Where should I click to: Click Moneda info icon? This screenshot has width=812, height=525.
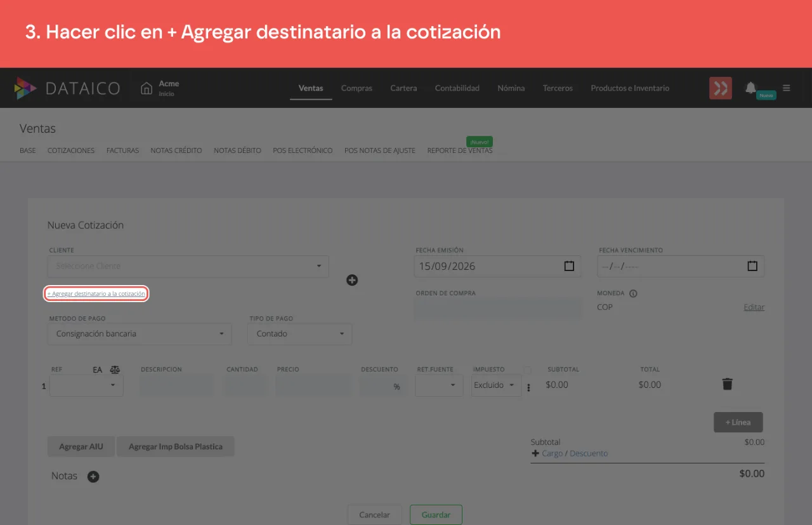[x=633, y=294]
